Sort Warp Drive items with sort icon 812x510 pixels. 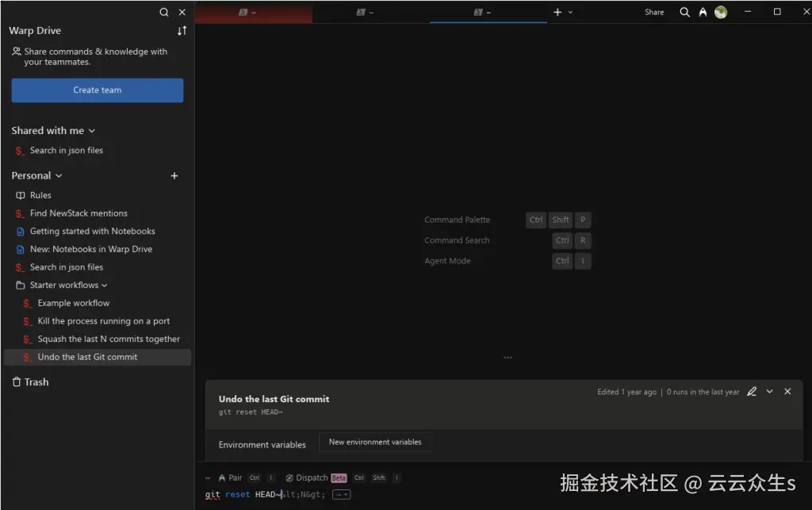(182, 31)
